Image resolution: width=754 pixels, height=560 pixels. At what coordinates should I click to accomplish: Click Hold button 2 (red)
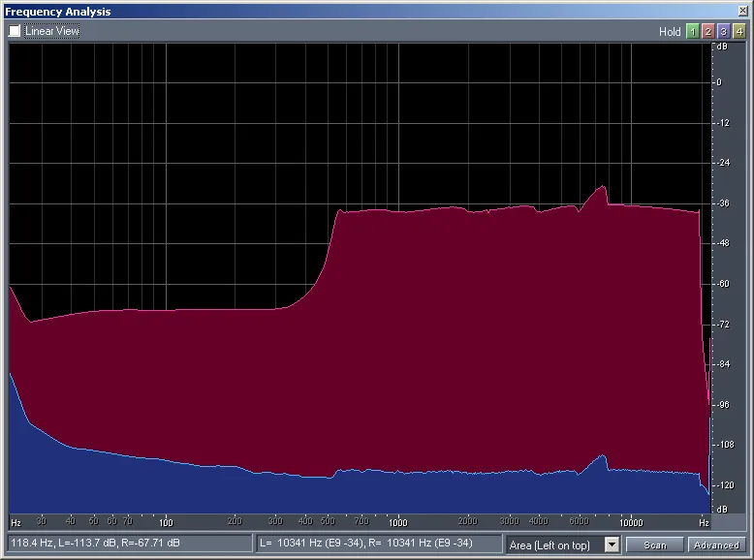(707, 32)
